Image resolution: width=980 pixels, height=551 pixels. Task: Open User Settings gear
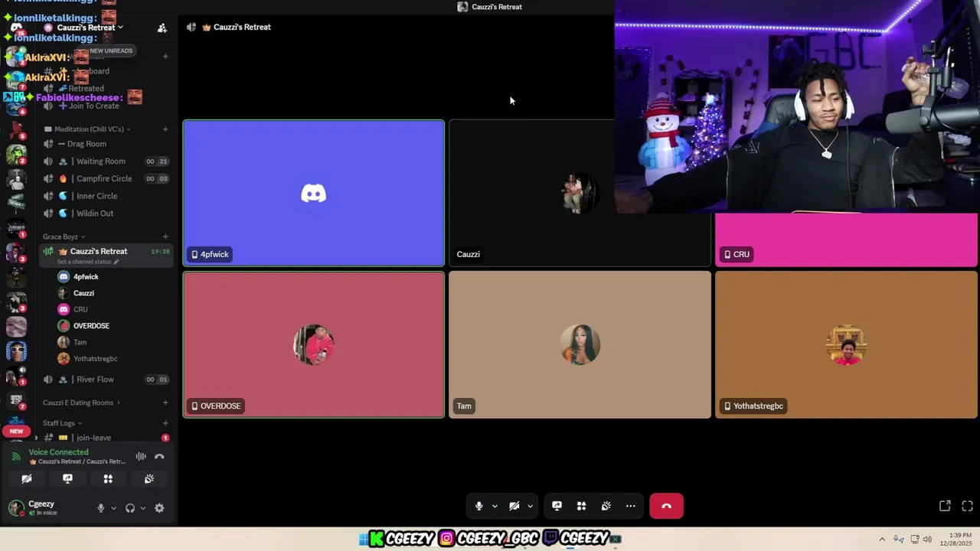click(159, 508)
